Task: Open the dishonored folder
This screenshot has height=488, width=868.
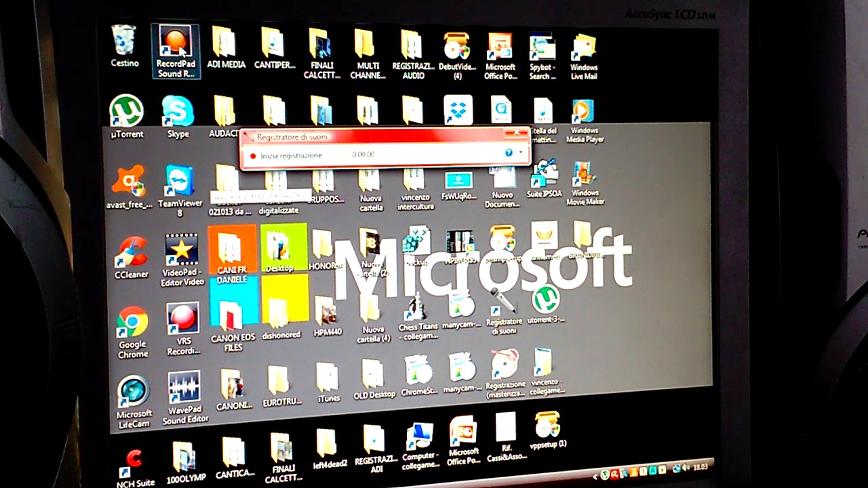Action: click(x=281, y=318)
